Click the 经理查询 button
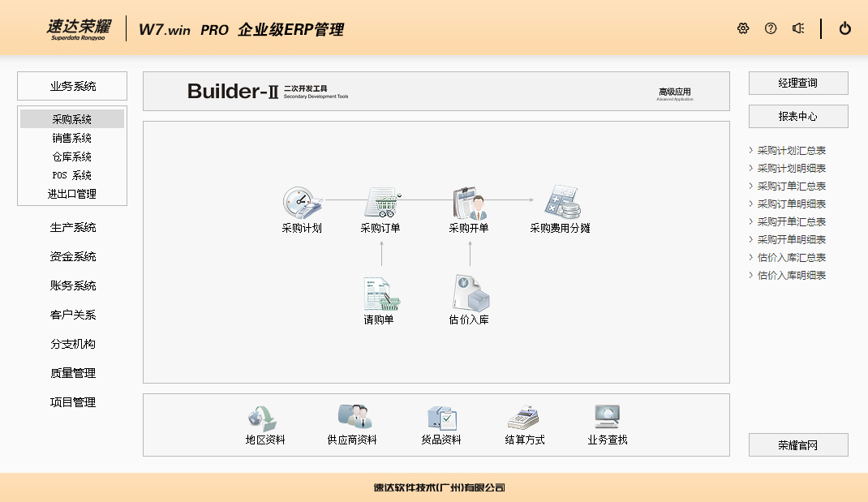The width and height of the screenshot is (868, 502). [x=798, y=83]
